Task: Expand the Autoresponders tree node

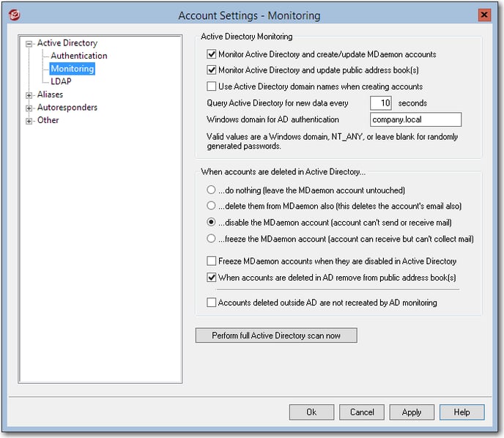Action: click(x=29, y=108)
